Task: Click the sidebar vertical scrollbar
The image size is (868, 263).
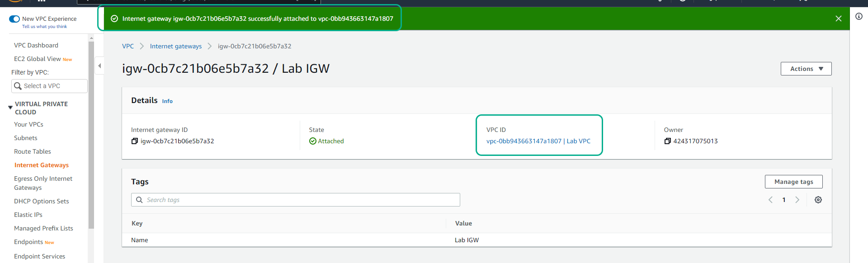Action: 91,136
